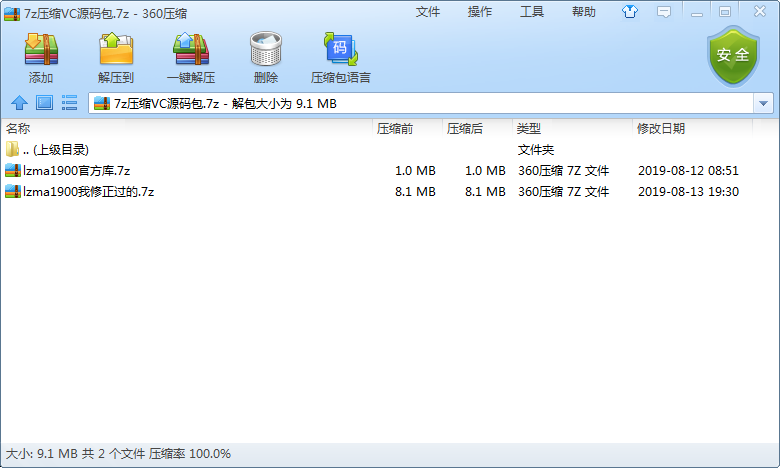This screenshot has width=780, height=468.
Task: Open the 帮助 menu
Action: 584,12
